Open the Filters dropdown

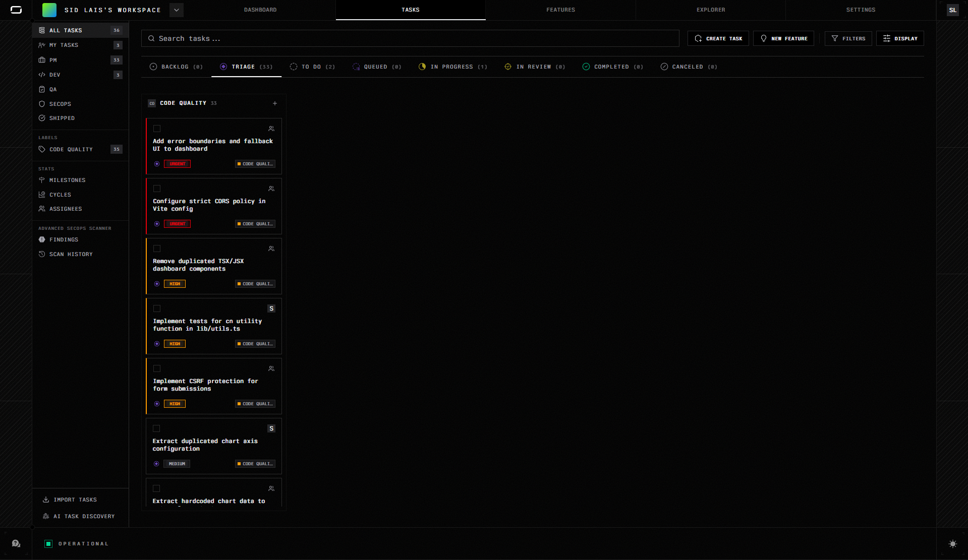click(848, 38)
